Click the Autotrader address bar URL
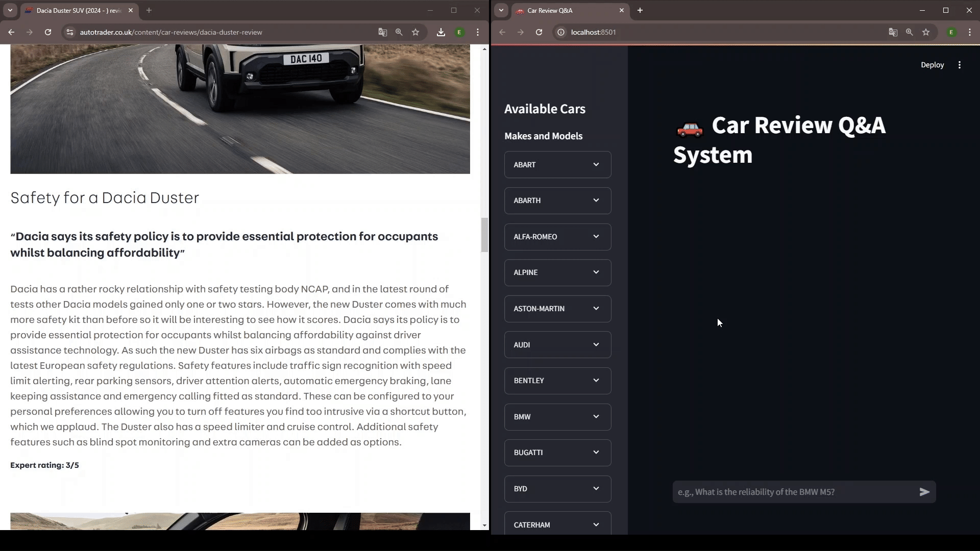Viewport: 980px width, 551px height. (171, 32)
